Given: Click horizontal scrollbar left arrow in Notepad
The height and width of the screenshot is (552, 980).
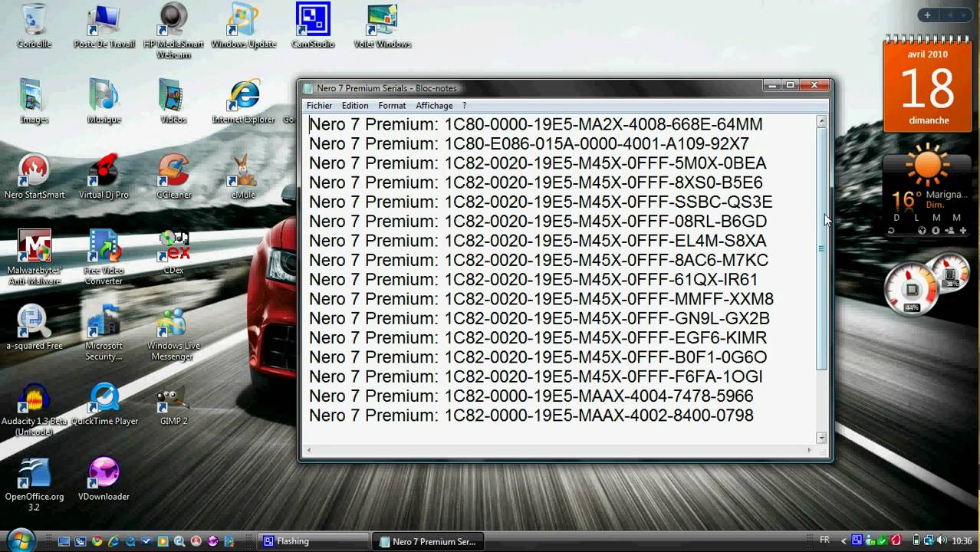Looking at the screenshot, I should click(x=308, y=450).
